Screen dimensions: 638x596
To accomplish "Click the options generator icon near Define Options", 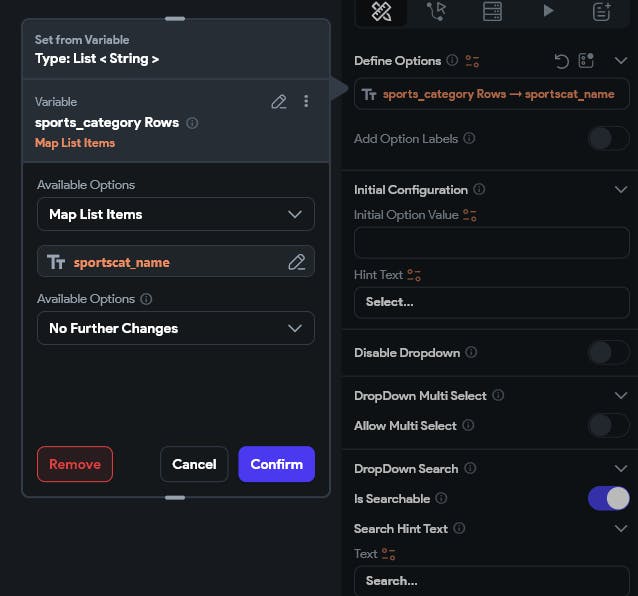I will coord(586,61).
